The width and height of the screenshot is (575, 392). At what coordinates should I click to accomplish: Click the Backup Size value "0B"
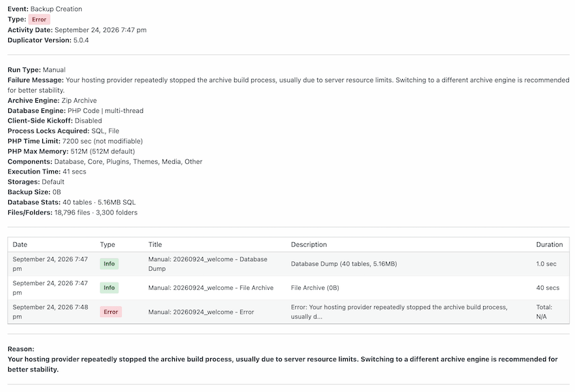(x=57, y=192)
